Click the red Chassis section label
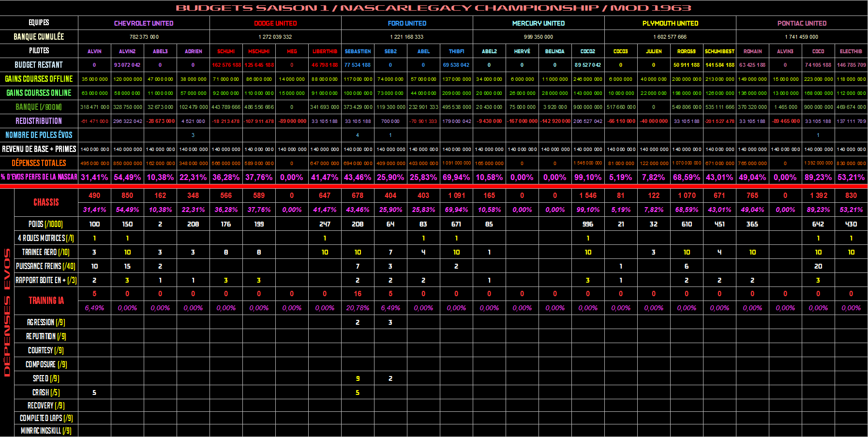 [46, 202]
